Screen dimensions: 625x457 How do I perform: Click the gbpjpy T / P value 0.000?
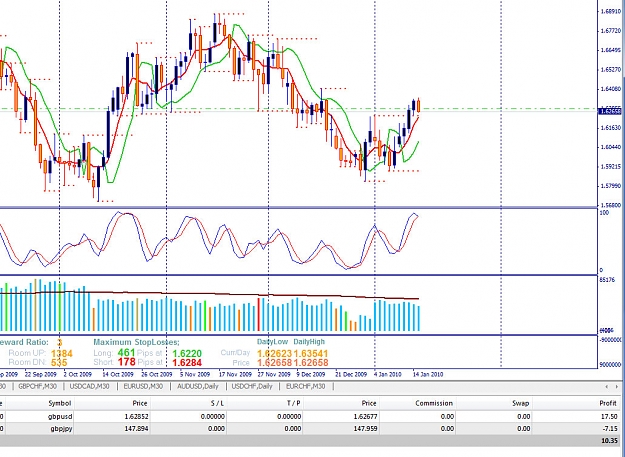(x=293, y=429)
